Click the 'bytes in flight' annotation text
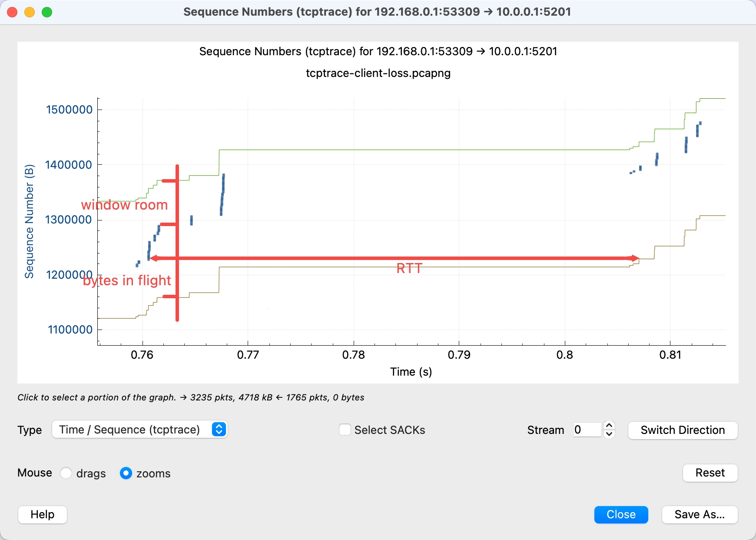This screenshot has width=756, height=540. point(127,280)
